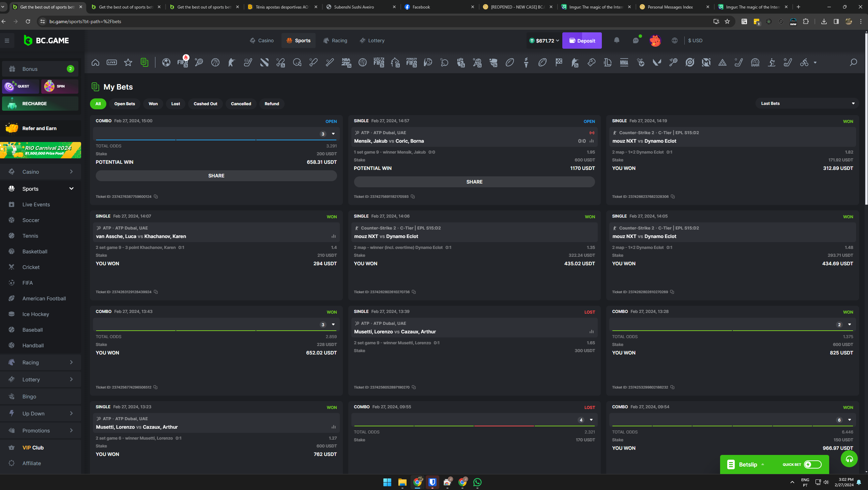Expand the Casino sidebar section
The image size is (868, 490).
(71, 172)
